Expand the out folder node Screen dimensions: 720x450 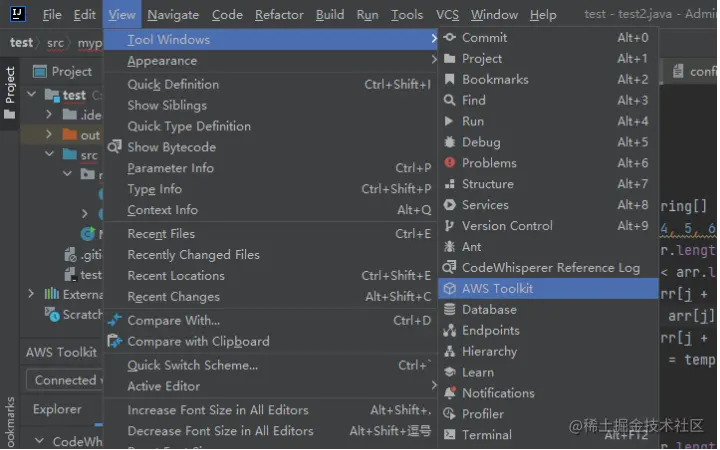click(49, 135)
